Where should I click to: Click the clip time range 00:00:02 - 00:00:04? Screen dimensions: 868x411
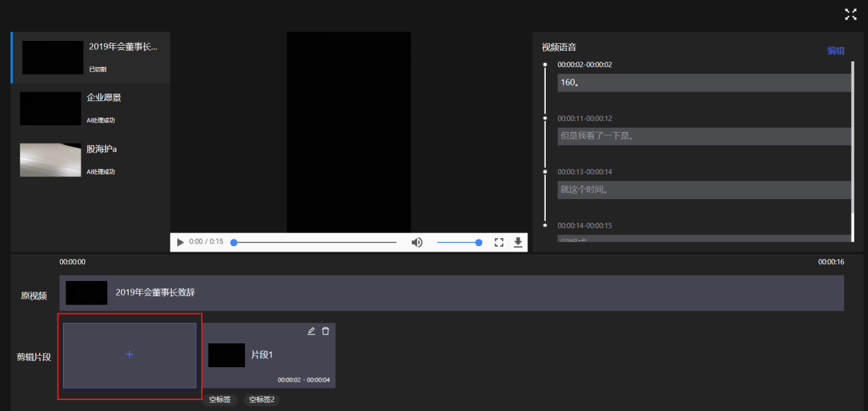[304, 380]
